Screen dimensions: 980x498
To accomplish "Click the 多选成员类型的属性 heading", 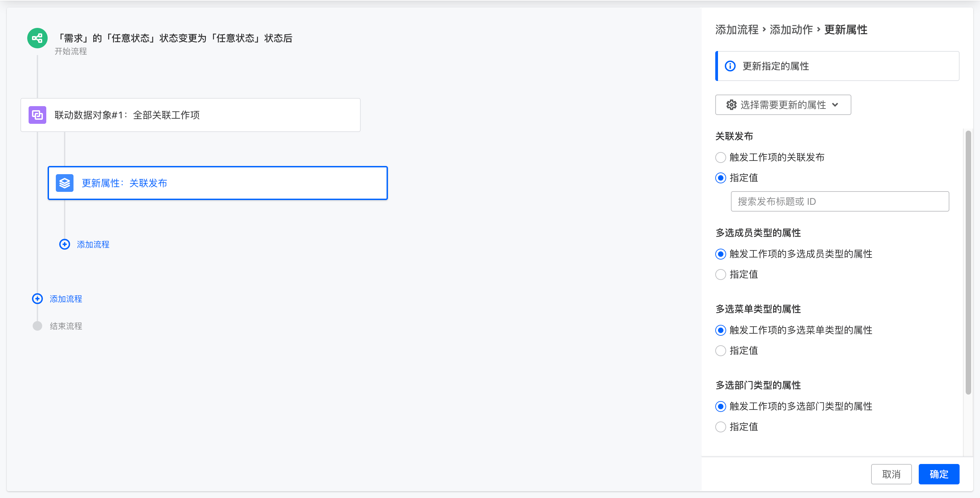I will [758, 233].
